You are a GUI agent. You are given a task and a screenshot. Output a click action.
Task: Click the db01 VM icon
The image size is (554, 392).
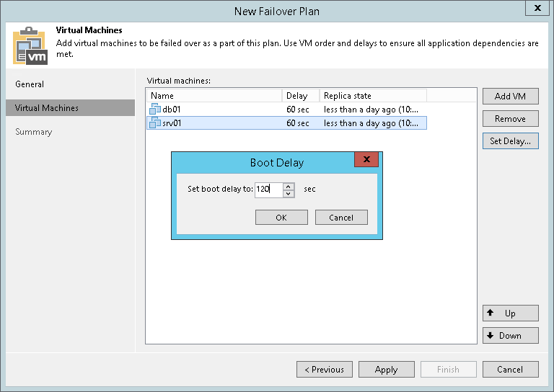point(155,110)
